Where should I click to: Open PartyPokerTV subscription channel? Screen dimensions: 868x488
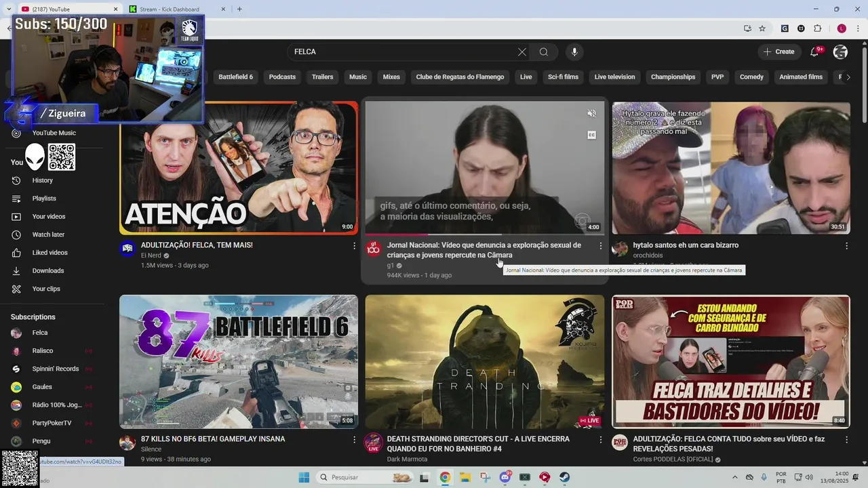click(x=52, y=423)
